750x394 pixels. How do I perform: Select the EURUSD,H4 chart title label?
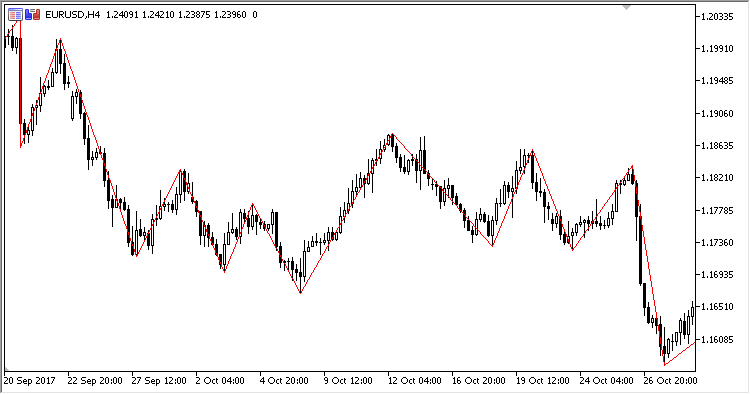73,15
